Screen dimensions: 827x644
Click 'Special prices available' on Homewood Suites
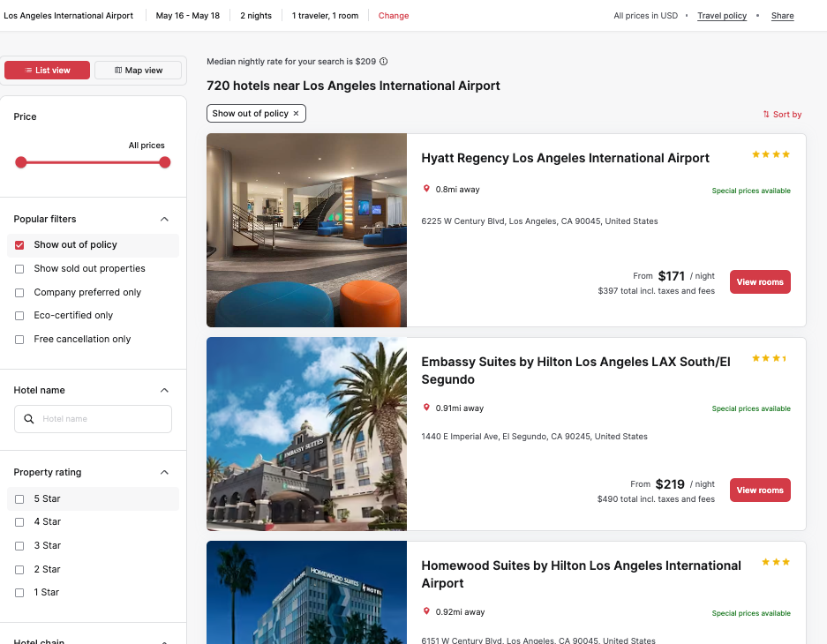tap(751, 613)
